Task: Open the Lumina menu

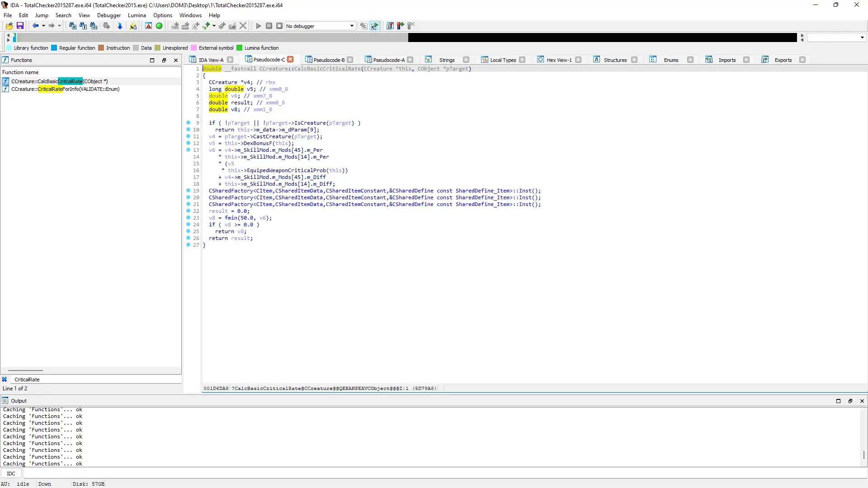Action: (137, 15)
